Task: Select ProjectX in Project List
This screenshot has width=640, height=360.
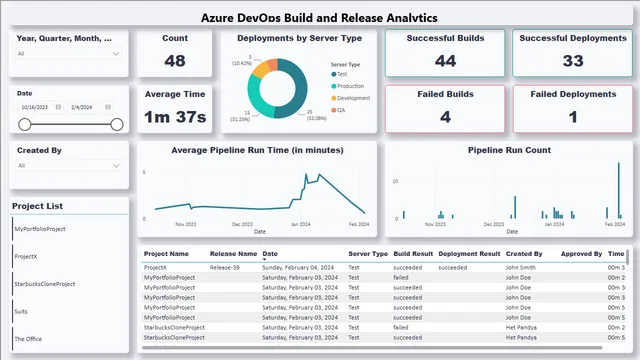Action: [26, 256]
